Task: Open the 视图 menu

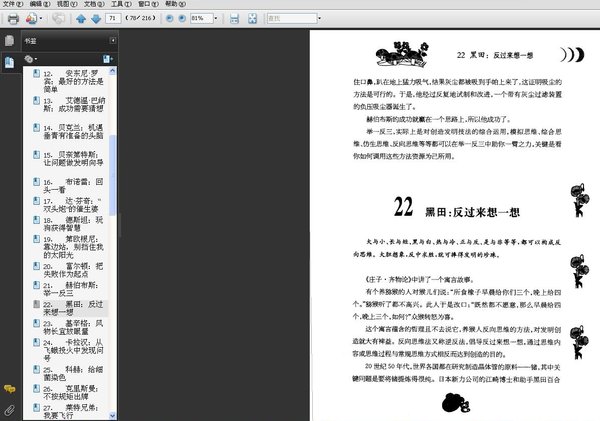Action: (x=67, y=4)
